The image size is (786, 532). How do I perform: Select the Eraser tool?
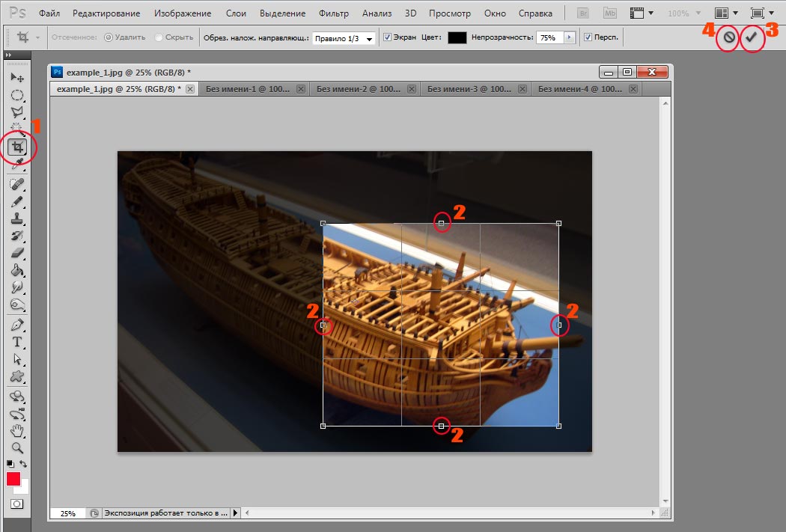(x=16, y=253)
